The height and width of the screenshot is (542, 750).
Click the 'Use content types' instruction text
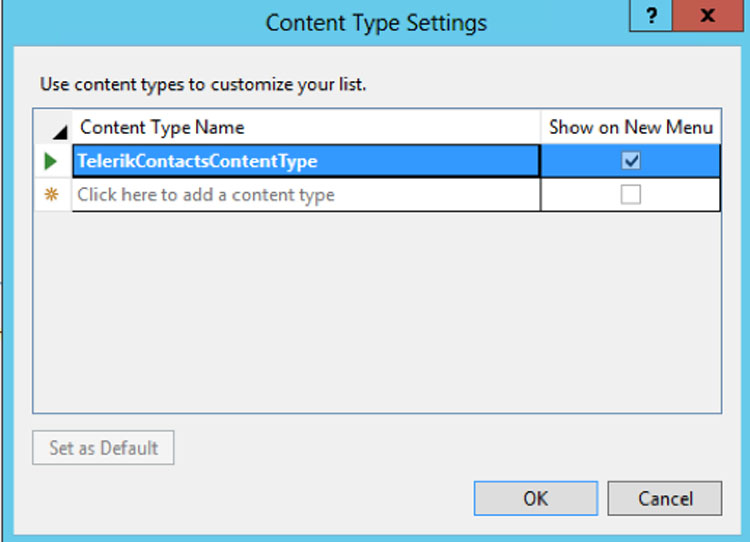(x=203, y=85)
